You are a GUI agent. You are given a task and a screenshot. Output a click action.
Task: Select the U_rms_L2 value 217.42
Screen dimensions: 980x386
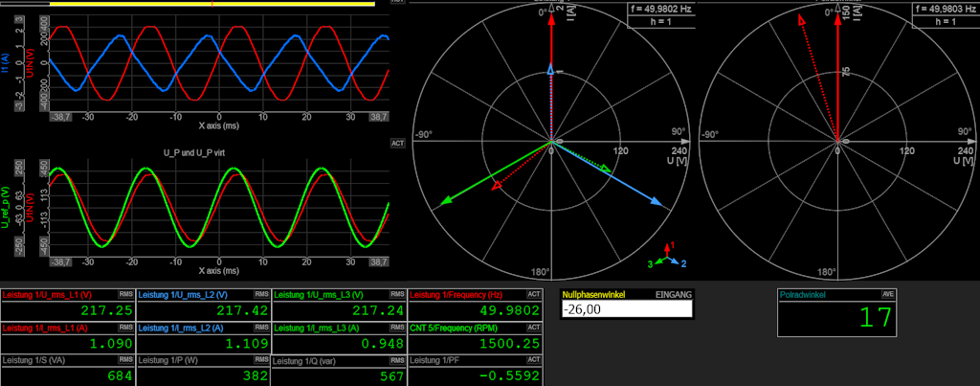(x=242, y=310)
